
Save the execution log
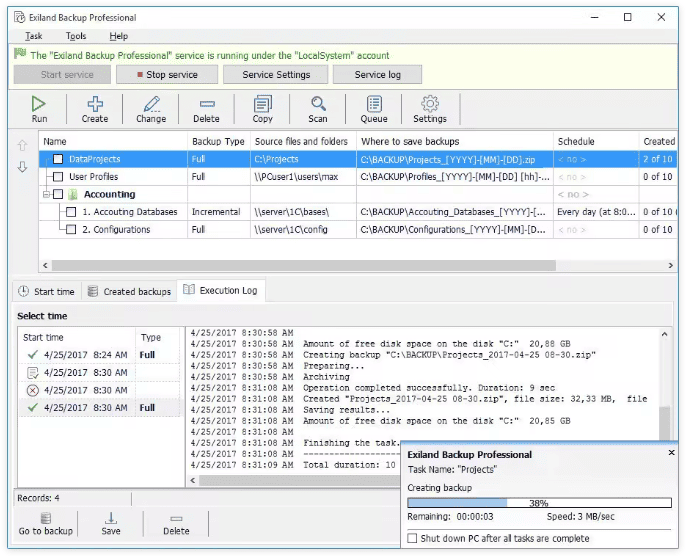[x=111, y=524]
